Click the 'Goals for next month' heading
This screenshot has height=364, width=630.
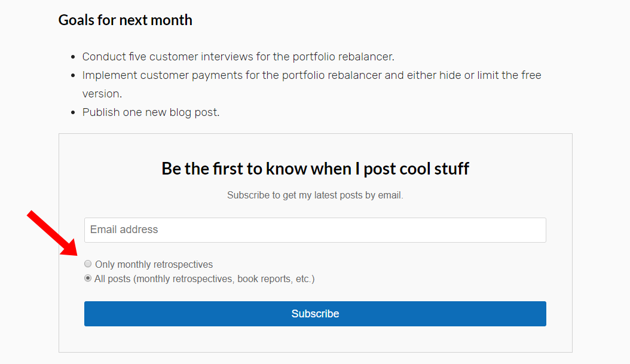pyautogui.click(x=126, y=20)
